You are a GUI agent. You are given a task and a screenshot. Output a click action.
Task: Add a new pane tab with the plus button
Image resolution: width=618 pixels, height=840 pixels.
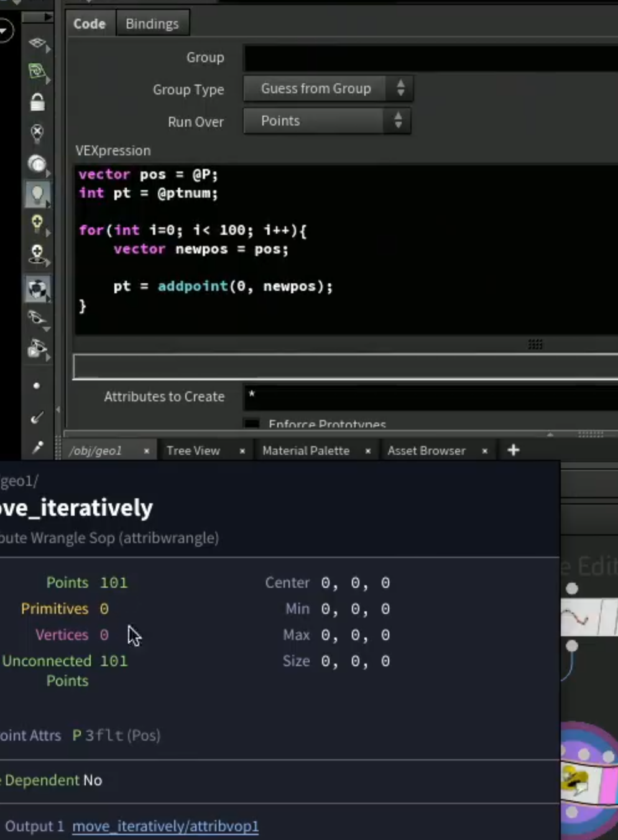click(513, 450)
